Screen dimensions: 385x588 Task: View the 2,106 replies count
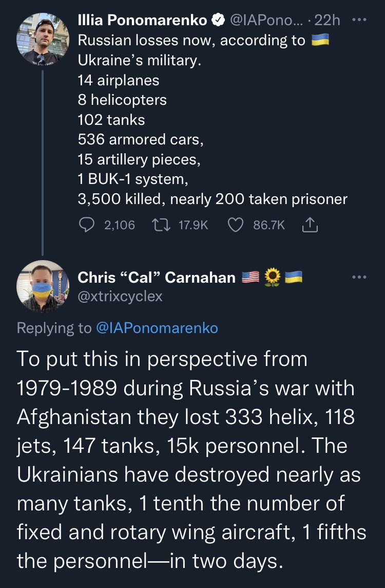pyautogui.click(x=119, y=225)
